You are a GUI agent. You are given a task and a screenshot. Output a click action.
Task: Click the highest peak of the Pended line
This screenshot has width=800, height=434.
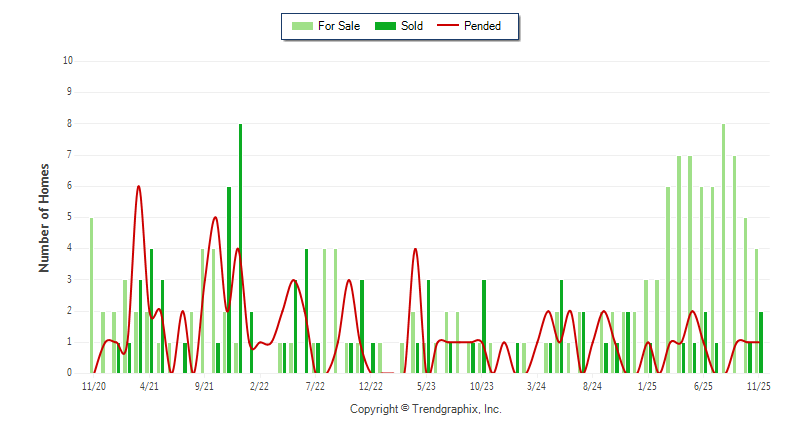[138, 187]
